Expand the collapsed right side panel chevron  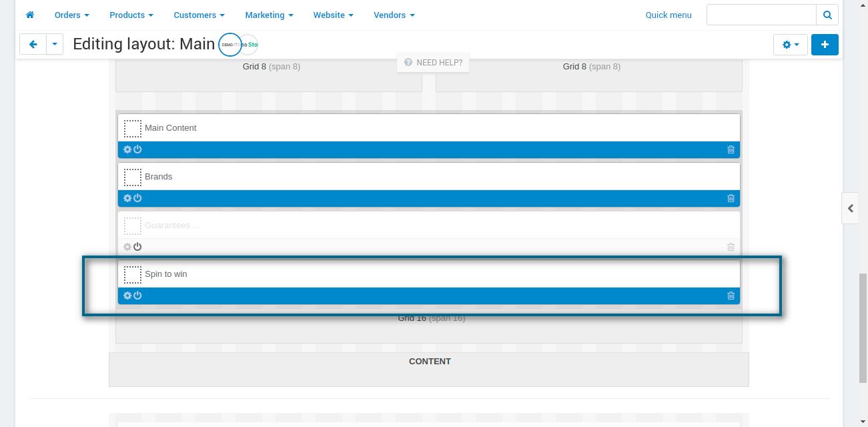pos(851,208)
